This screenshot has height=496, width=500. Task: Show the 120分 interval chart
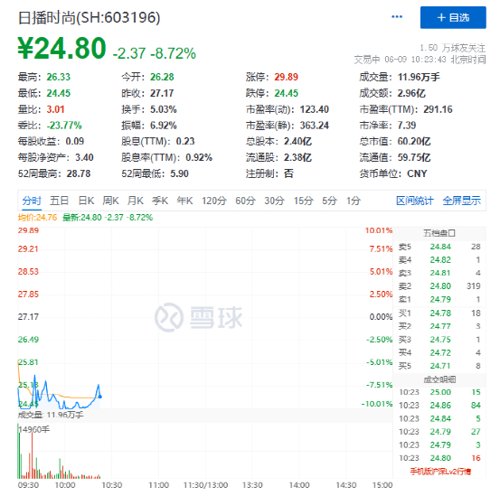point(214,201)
